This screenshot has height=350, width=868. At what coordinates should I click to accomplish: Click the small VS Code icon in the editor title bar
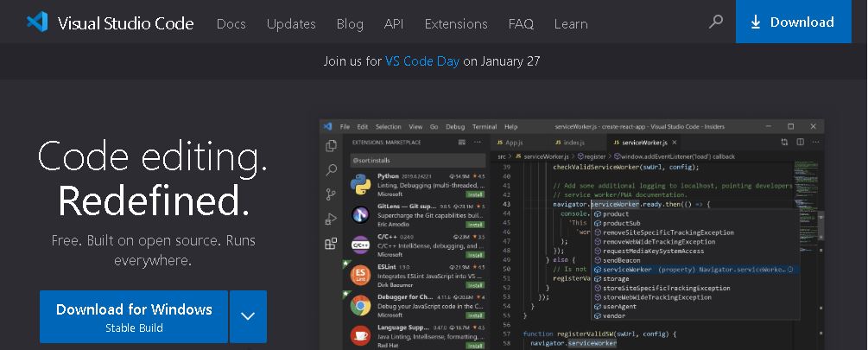pos(327,126)
